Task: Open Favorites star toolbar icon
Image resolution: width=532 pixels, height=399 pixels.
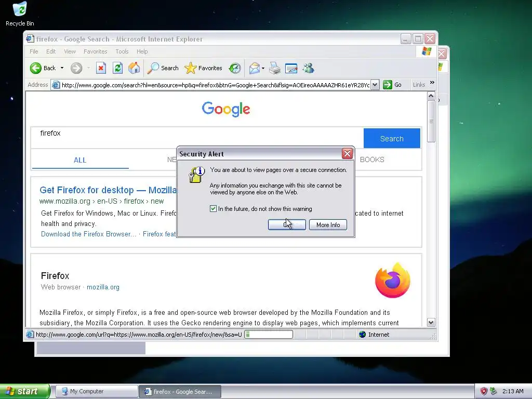Action: [190, 68]
